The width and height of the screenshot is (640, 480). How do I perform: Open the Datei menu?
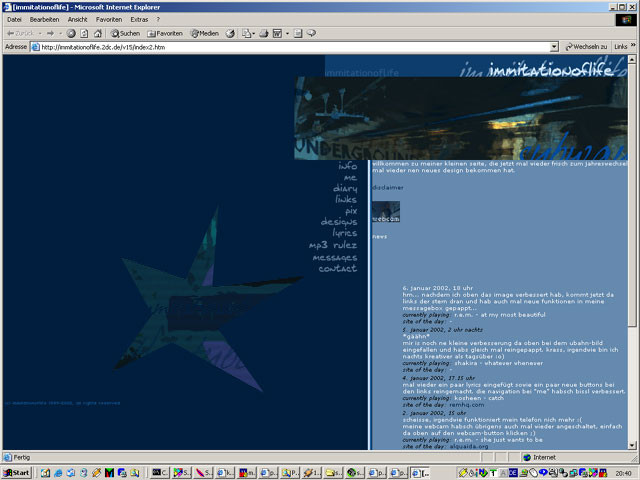pyautogui.click(x=14, y=20)
